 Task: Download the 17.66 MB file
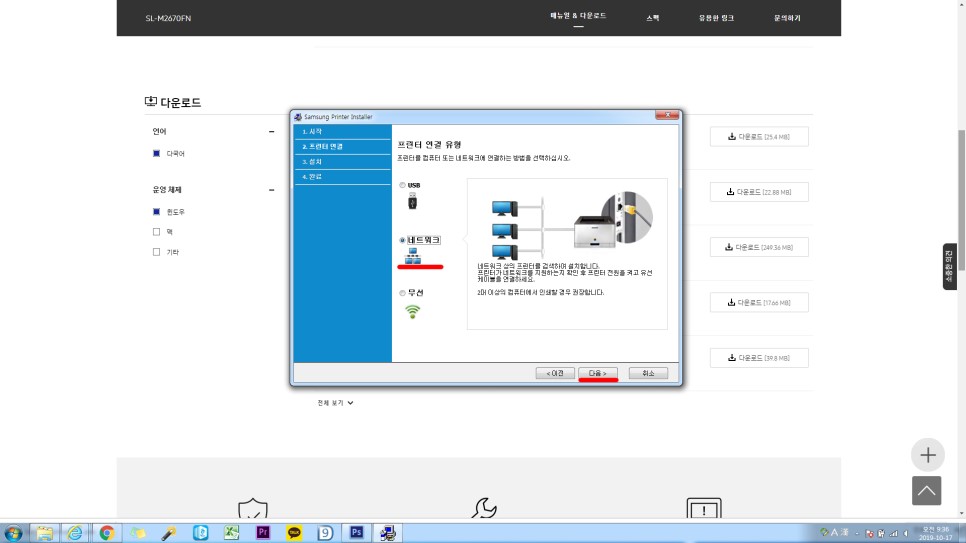[759, 303]
